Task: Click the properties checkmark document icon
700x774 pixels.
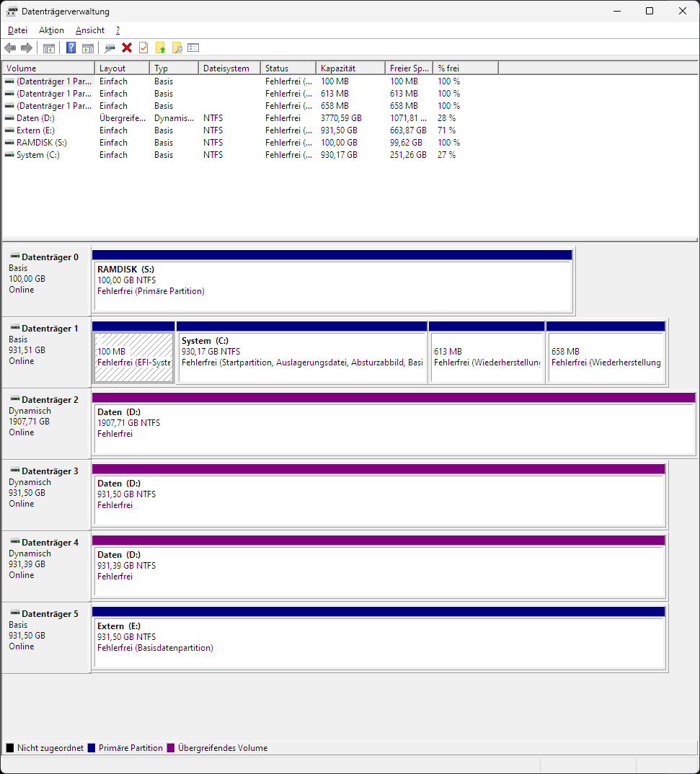Action: coord(143,48)
